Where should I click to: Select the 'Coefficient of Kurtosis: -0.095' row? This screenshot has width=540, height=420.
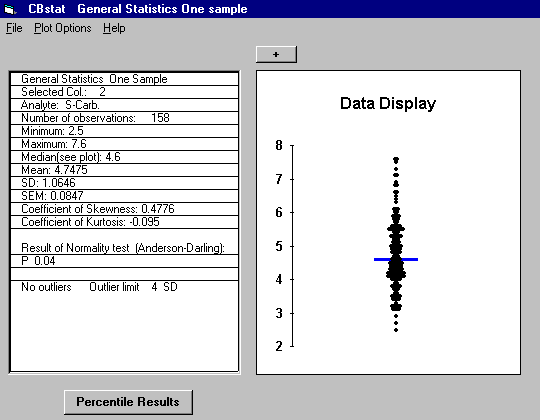pos(124,222)
